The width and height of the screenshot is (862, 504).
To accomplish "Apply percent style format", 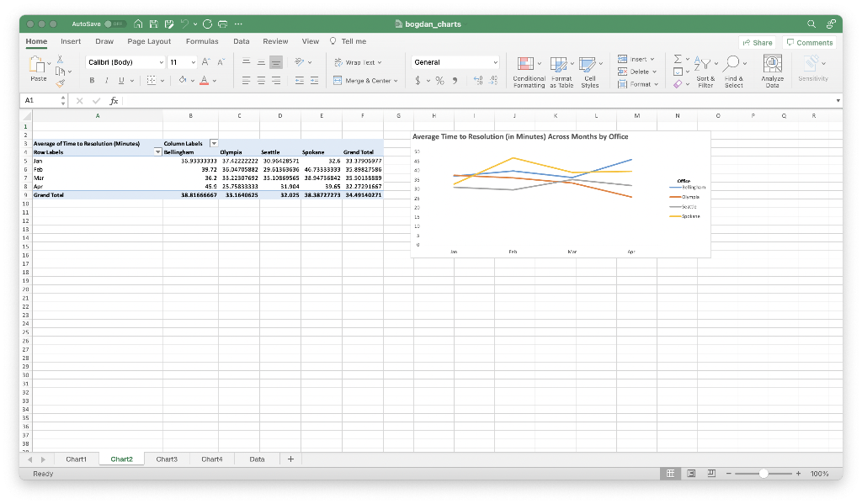I will pos(439,81).
